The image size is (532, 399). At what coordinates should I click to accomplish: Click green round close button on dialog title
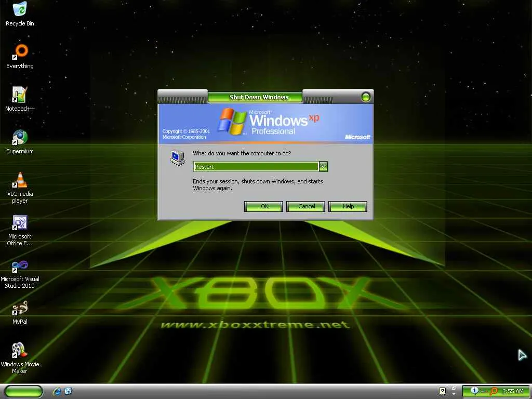click(366, 97)
